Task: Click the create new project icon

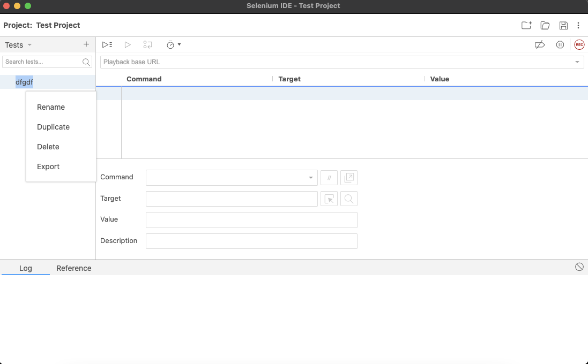Action: (x=526, y=25)
